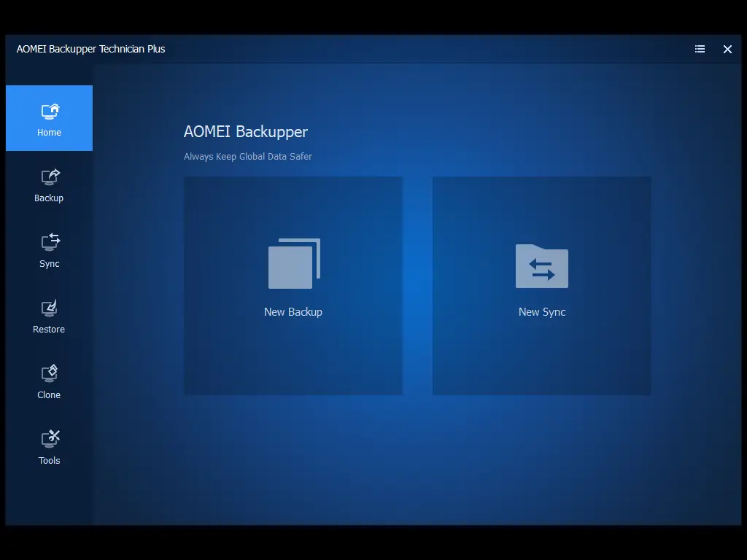Viewport: 747px width, 560px height.
Task: Open the Restore section
Action: [x=49, y=315]
